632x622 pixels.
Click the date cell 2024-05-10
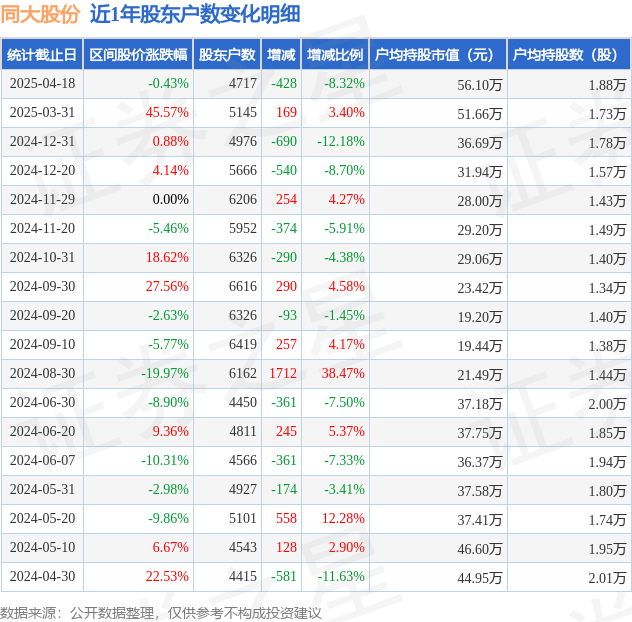42,548
